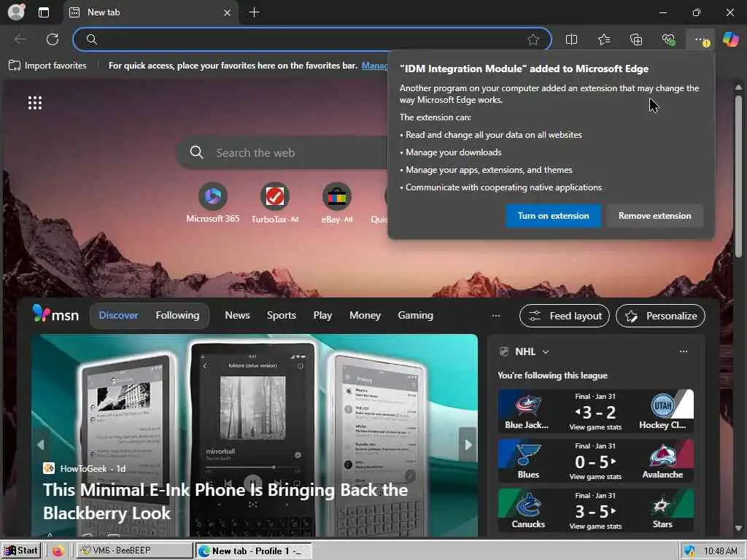
Task: Switch to the Following tab
Action: pyautogui.click(x=177, y=315)
